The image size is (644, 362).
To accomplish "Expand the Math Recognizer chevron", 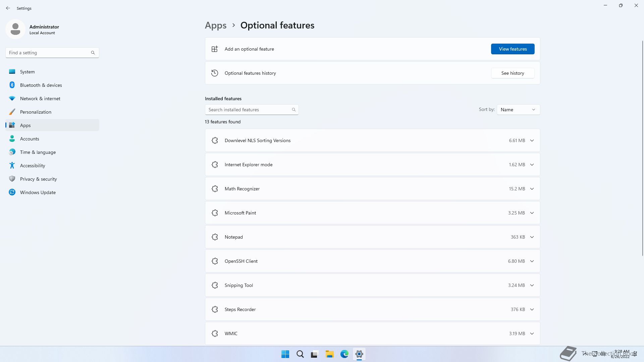I will point(532,189).
